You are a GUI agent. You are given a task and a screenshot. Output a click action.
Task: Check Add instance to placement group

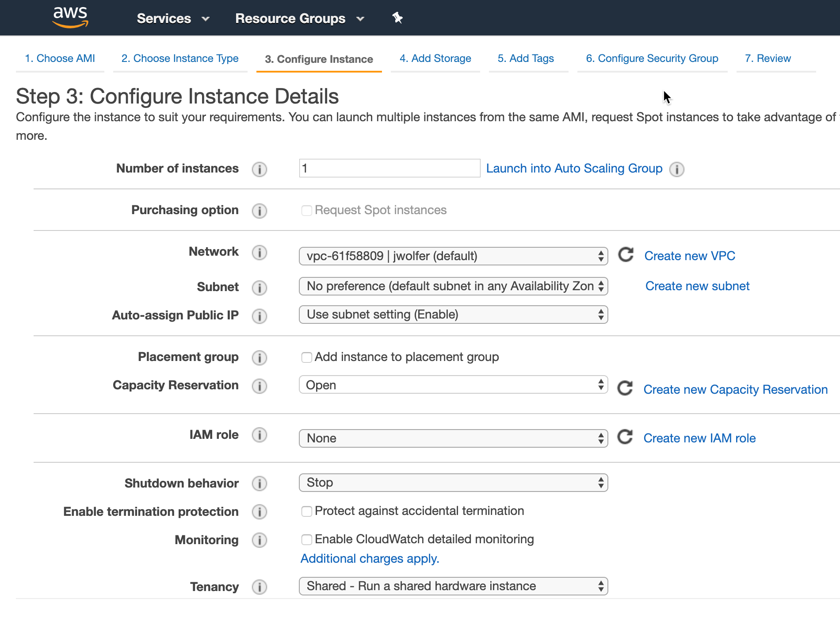pos(306,357)
